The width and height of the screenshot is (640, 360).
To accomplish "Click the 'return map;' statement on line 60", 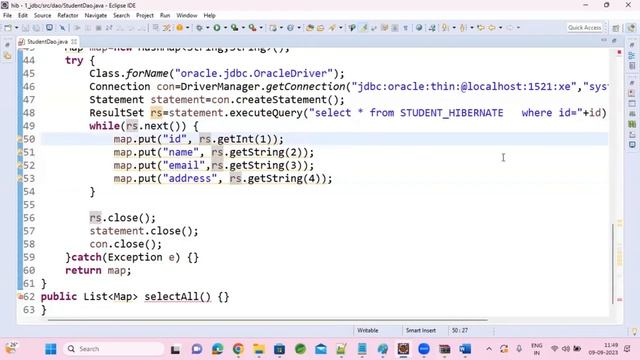I will tap(98, 271).
